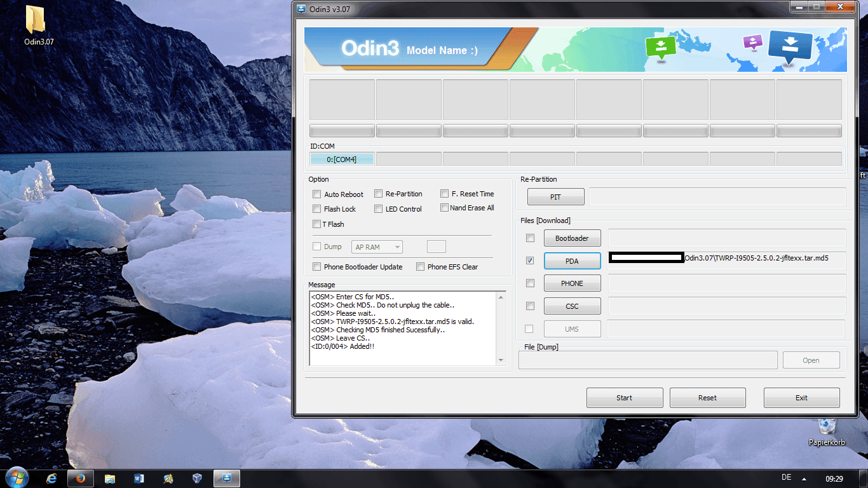Start the flashing process
This screenshot has width=868, height=488.
[625, 398]
